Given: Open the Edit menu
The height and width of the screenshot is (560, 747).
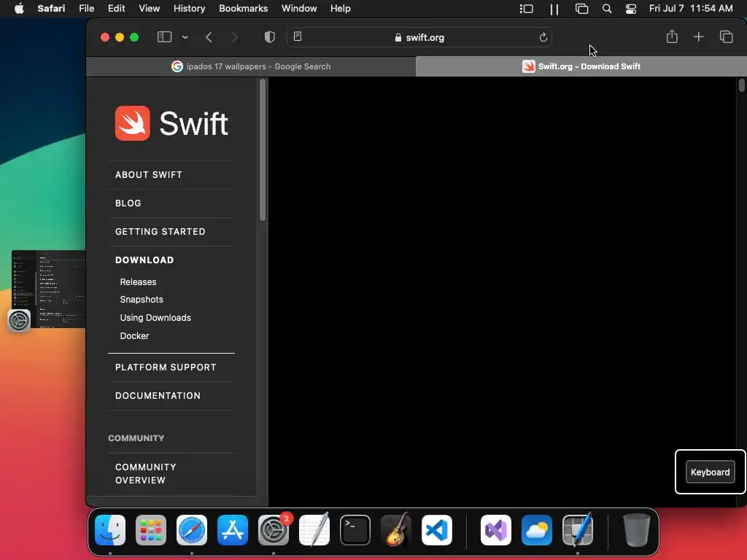Looking at the screenshot, I should (x=116, y=9).
